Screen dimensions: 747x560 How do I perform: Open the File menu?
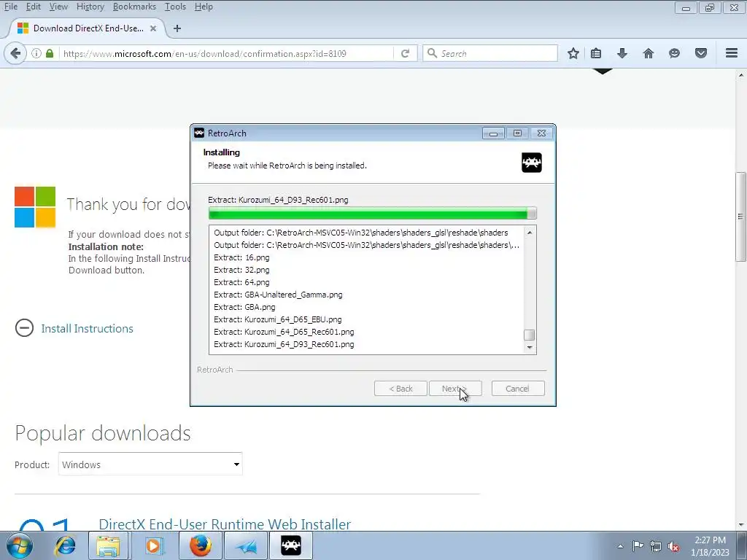pos(11,7)
